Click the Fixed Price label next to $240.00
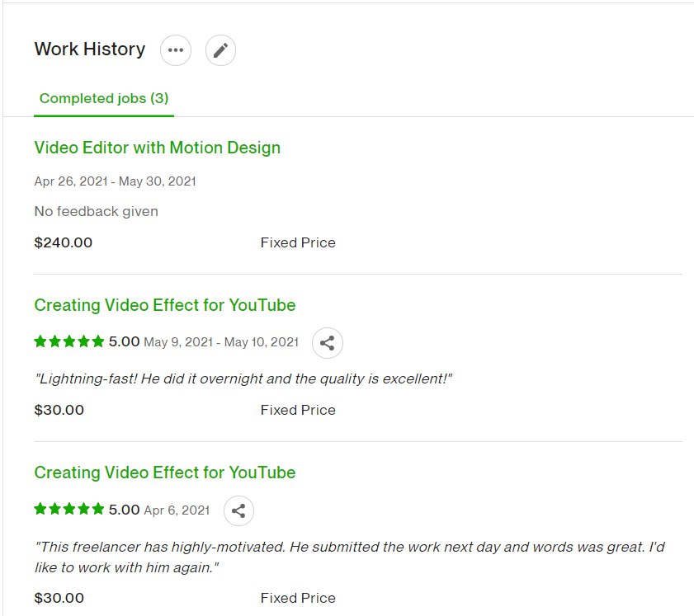This screenshot has height=616, width=694. point(298,243)
